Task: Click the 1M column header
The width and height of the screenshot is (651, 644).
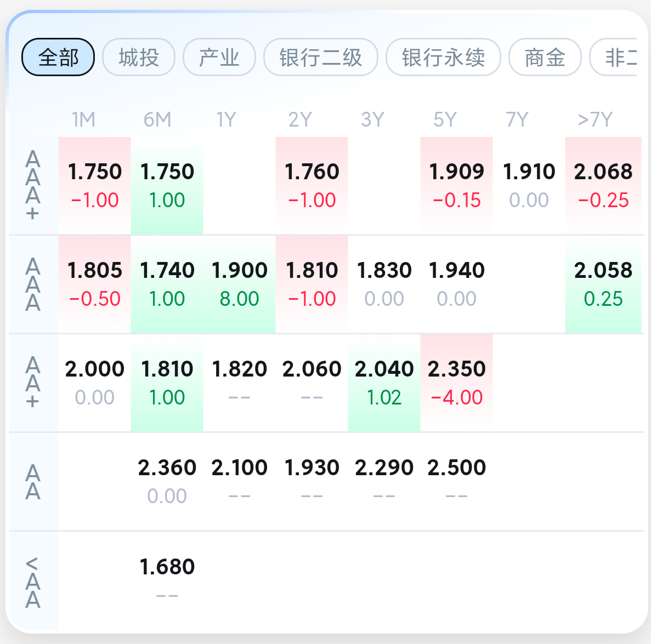Action: (83, 119)
